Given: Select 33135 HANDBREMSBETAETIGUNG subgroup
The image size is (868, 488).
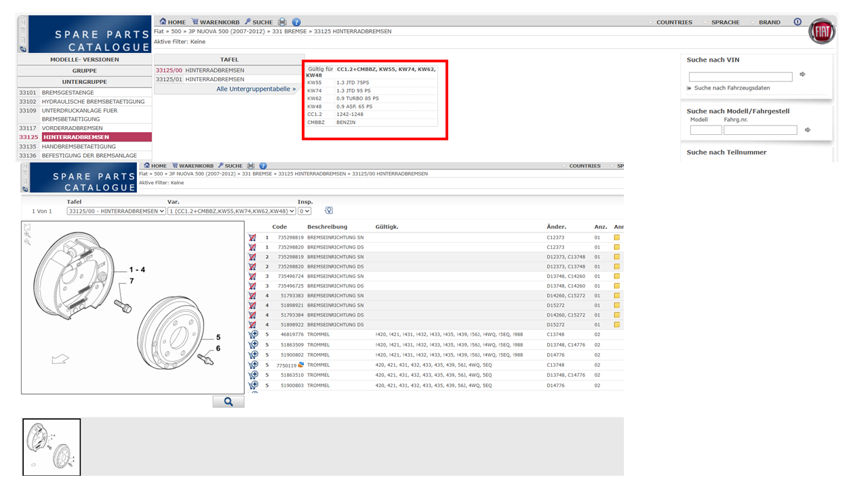Looking at the screenshot, I should (79, 146).
